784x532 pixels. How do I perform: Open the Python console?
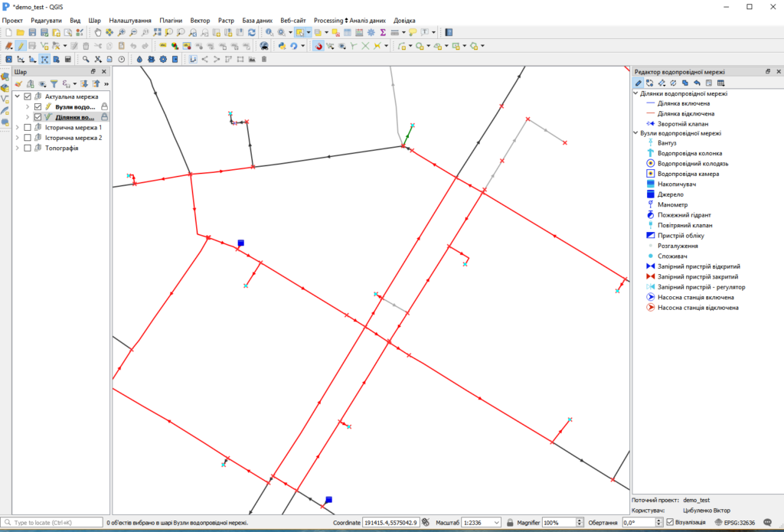pos(282,46)
